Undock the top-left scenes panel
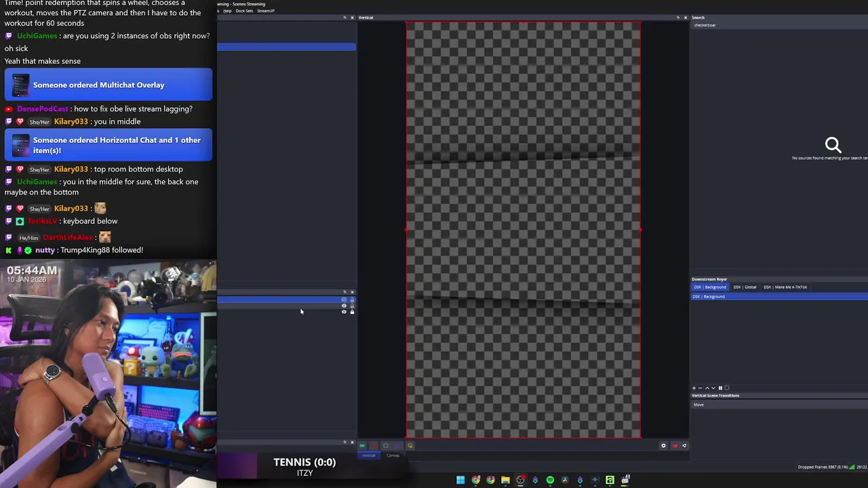The width and height of the screenshot is (868, 488). tap(344, 18)
